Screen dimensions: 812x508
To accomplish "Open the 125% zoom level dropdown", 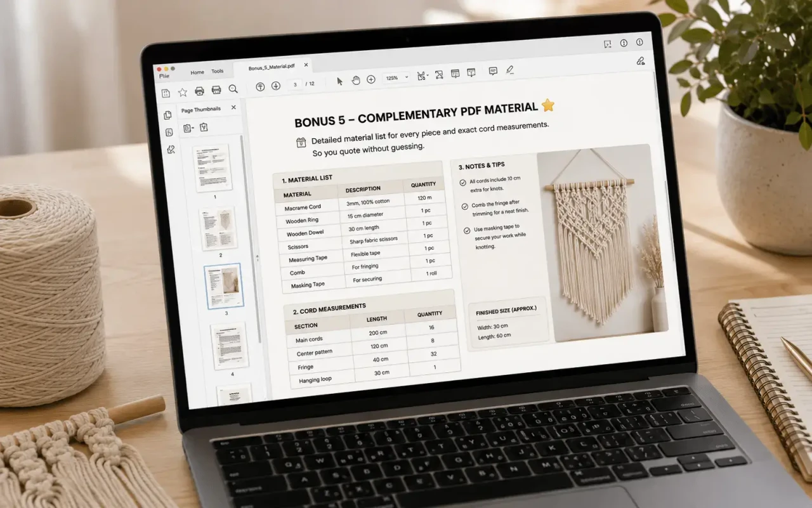I will click(397, 78).
